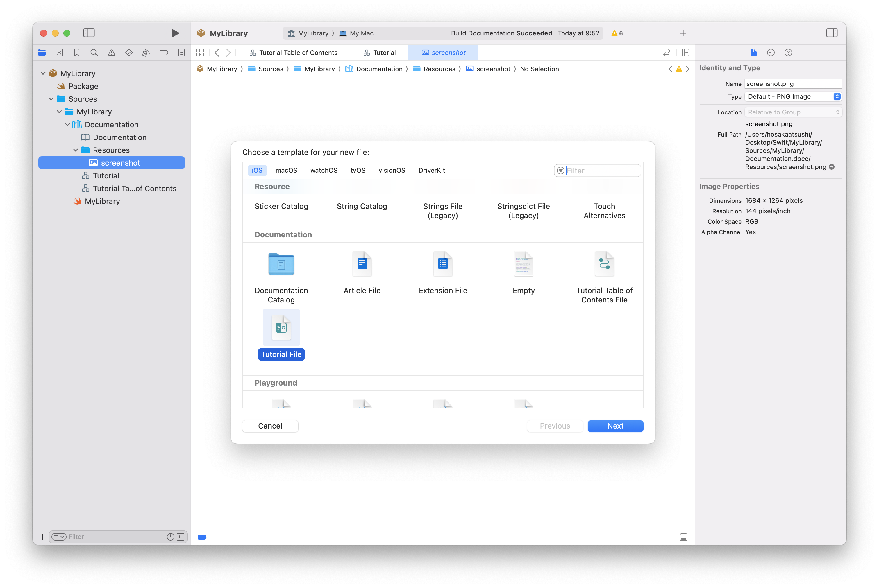Collapse the Resources folder in navigator
Screen dimensions: 879x588
75,150
